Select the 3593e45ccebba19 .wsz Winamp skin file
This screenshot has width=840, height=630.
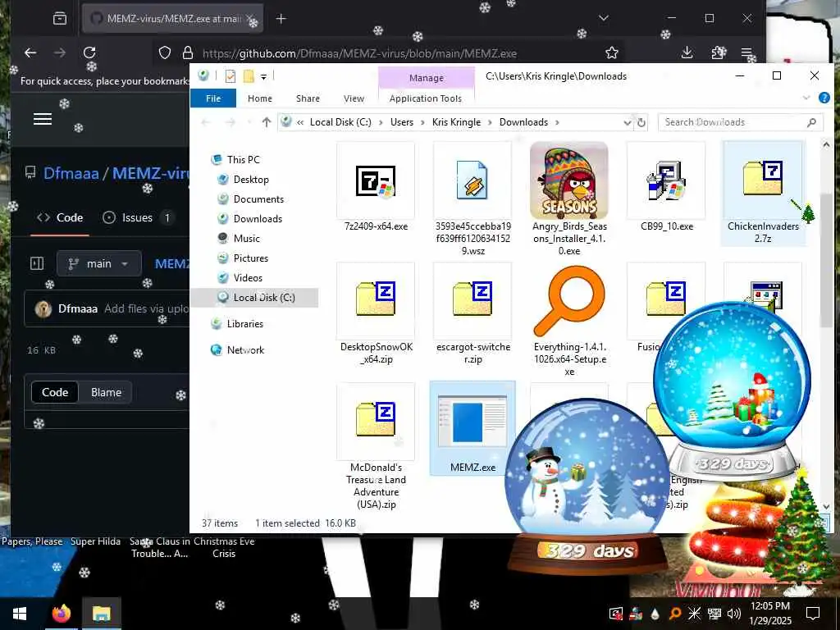click(472, 181)
